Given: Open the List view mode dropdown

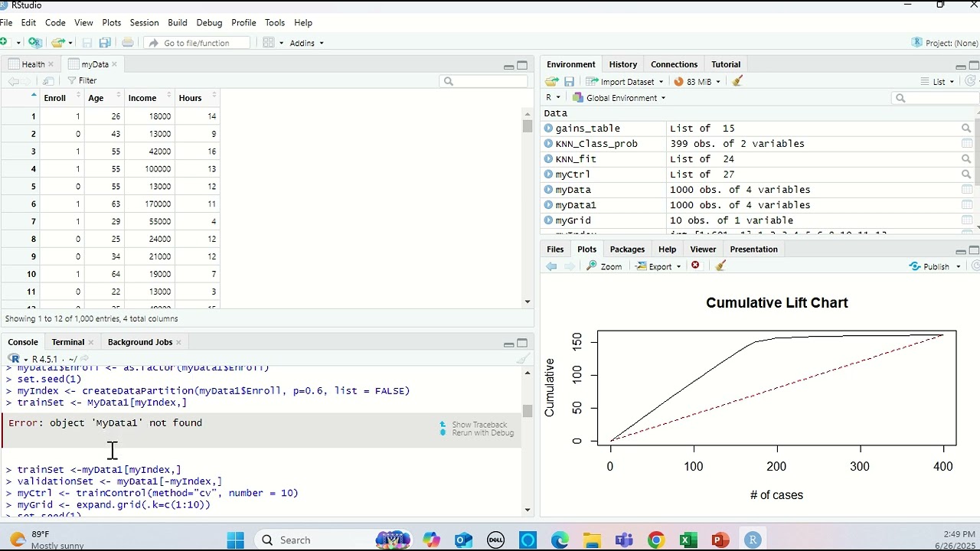Looking at the screenshot, I should click(937, 81).
